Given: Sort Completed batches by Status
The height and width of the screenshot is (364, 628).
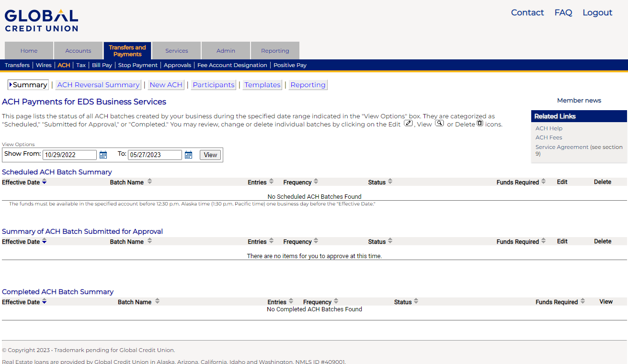Looking at the screenshot, I should 416,301.
